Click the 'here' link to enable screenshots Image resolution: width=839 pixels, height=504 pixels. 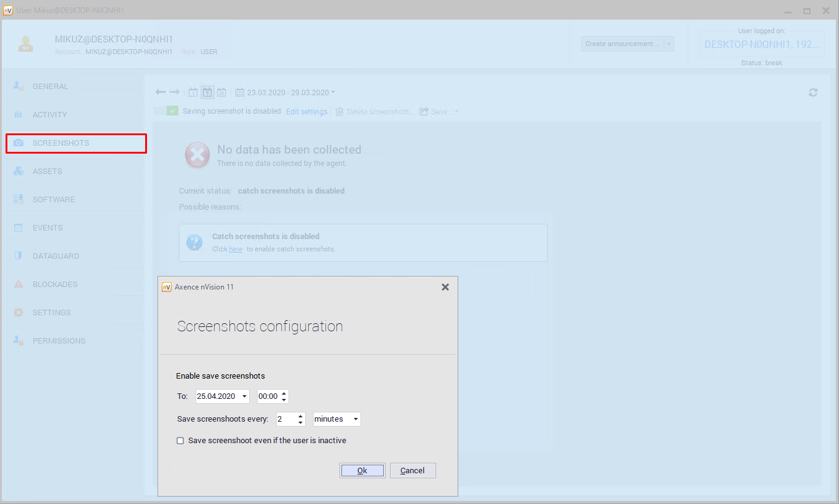click(x=236, y=249)
